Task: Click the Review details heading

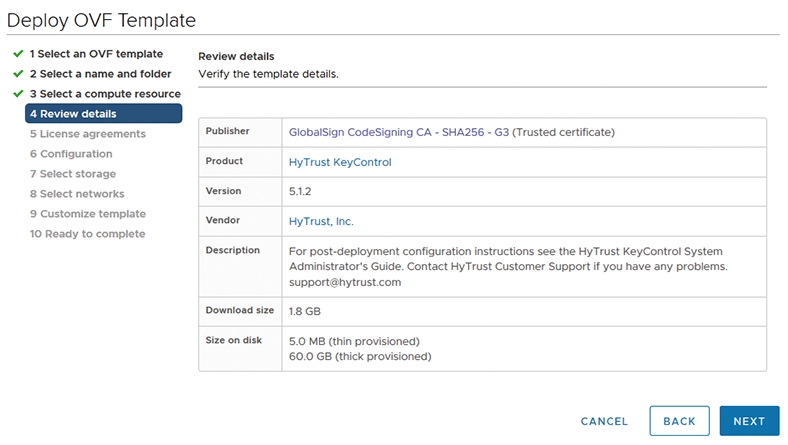Action: coord(236,56)
